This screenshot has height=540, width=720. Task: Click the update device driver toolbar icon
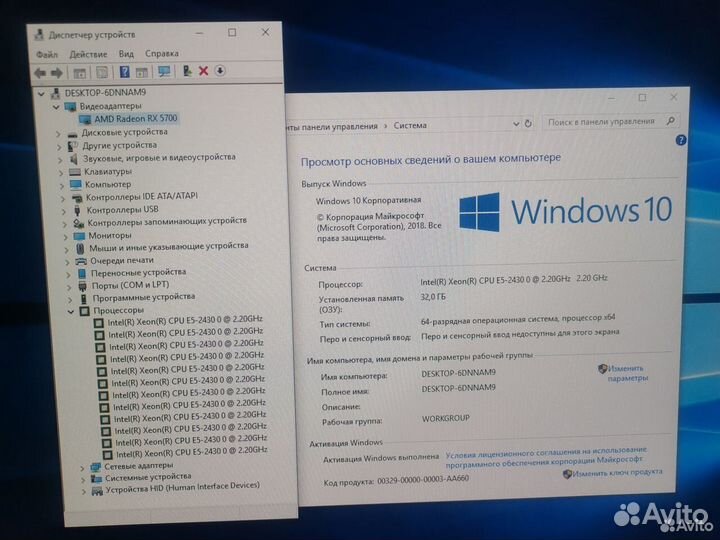click(187, 71)
